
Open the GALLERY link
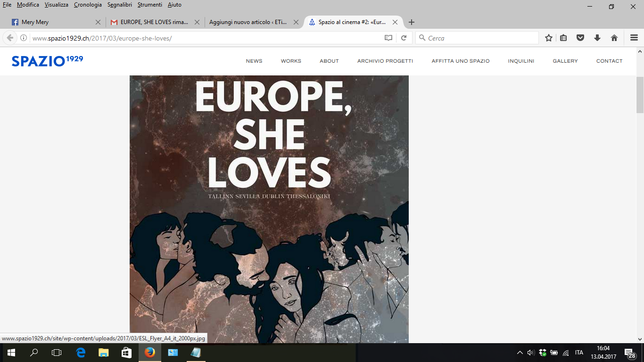pyautogui.click(x=565, y=61)
